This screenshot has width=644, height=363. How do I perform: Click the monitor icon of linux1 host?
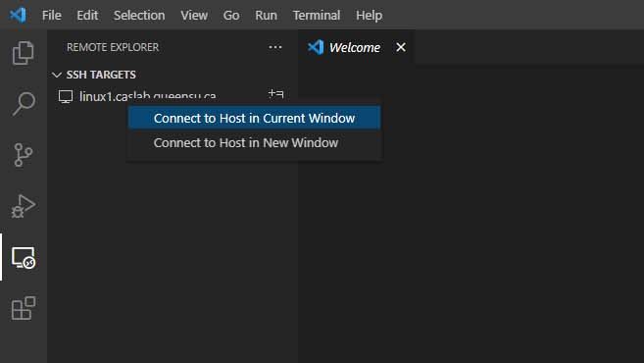click(66, 96)
